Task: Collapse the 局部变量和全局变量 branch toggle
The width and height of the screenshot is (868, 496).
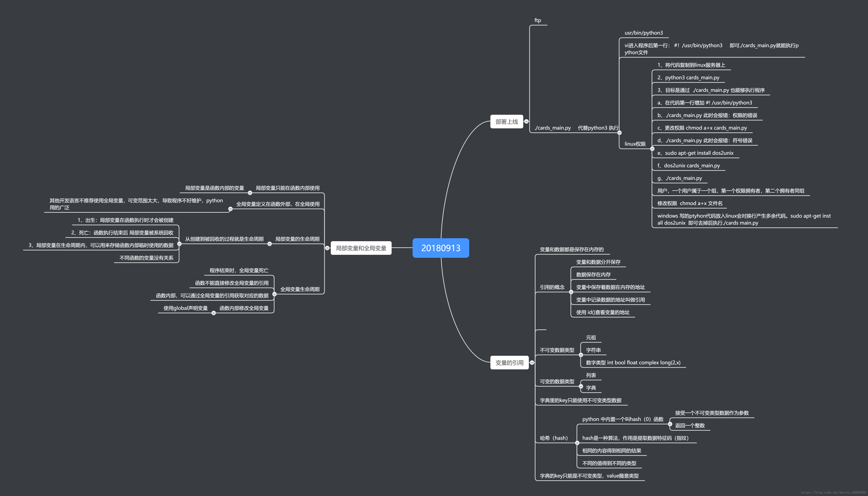Action: point(327,248)
